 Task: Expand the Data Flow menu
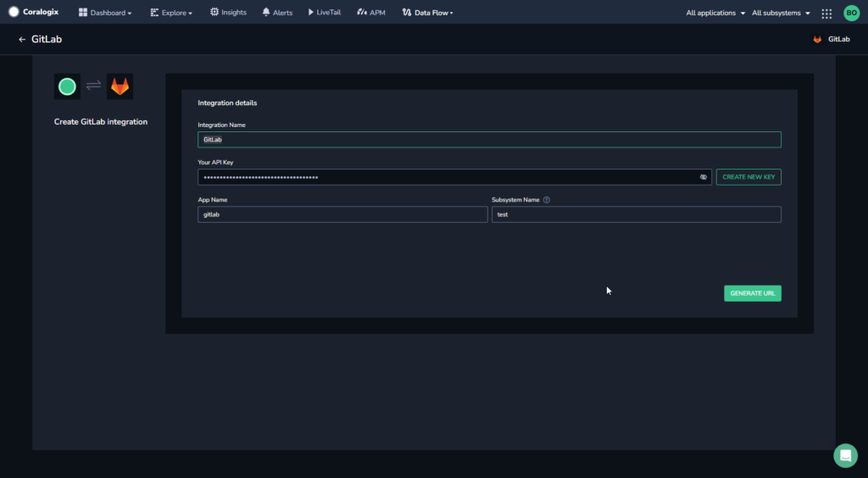click(427, 12)
